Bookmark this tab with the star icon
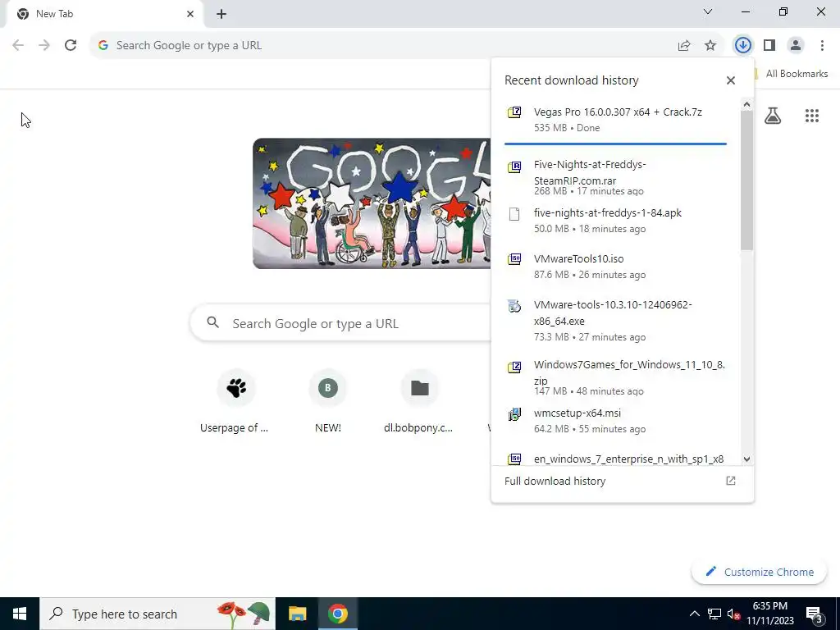The width and height of the screenshot is (840, 630). click(710, 46)
